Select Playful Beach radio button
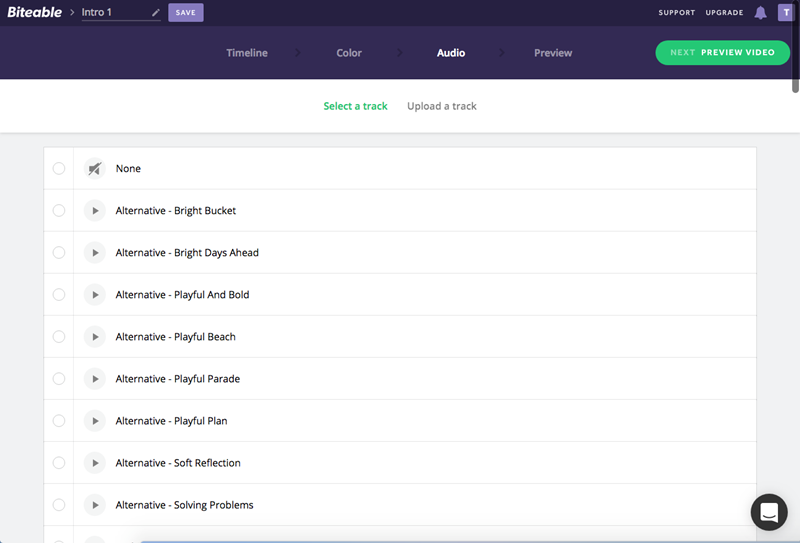The height and width of the screenshot is (543, 800). point(59,337)
